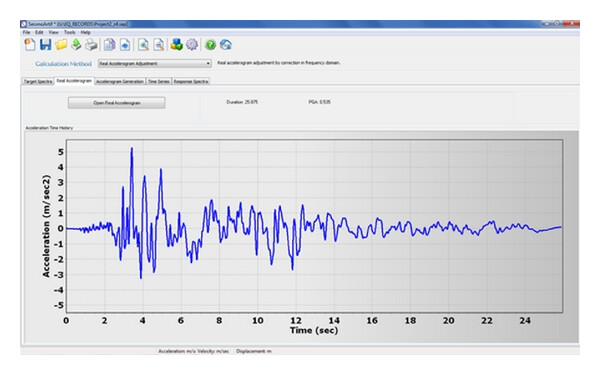
Task: Click the Open Real Accelerogram button
Action: click(x=117, y=103)
